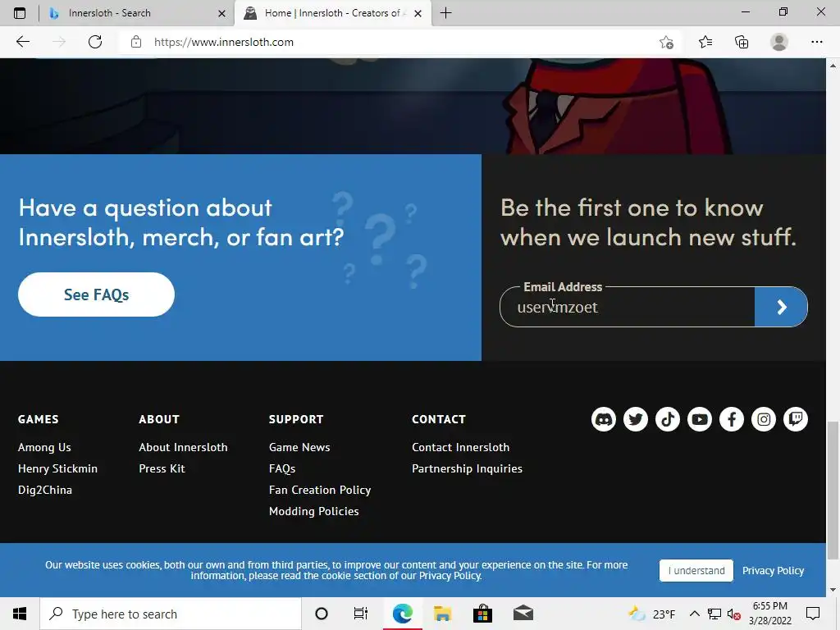Select the Home | Innersloth tab
840x630 pixels.
[332, 13]
